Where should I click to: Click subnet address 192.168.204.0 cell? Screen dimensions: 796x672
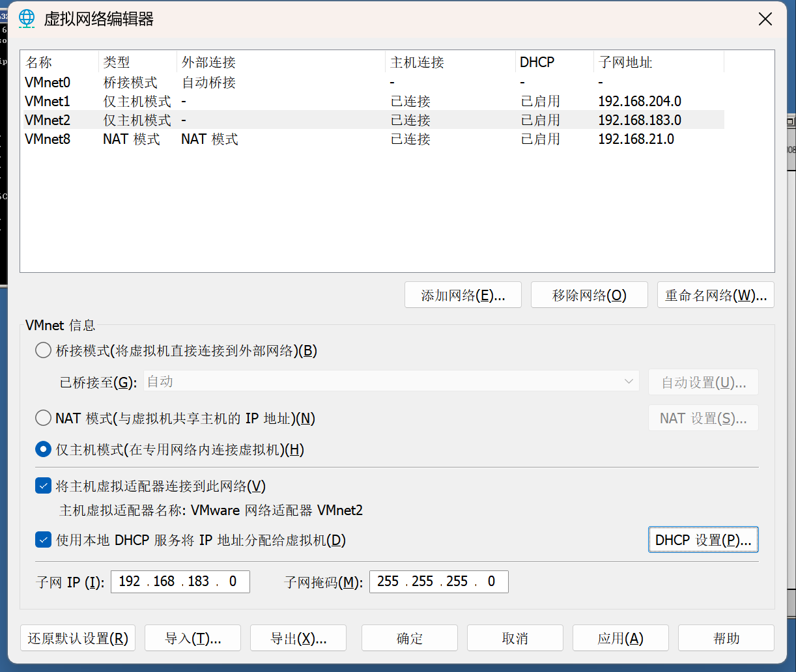[x=640, y=102]
